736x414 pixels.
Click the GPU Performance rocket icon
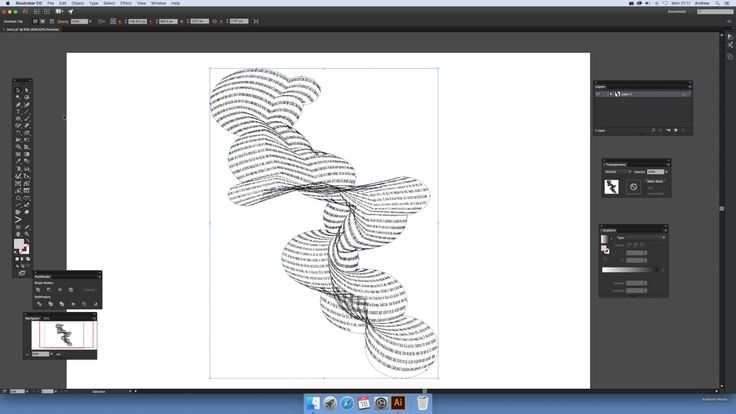pyautogui.click(x=70, y=11)
